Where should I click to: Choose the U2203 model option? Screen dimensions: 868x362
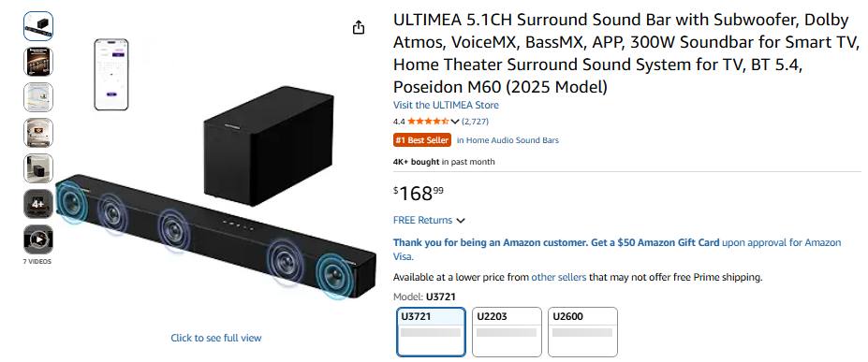pyautogui.click(x=507, y=332)
